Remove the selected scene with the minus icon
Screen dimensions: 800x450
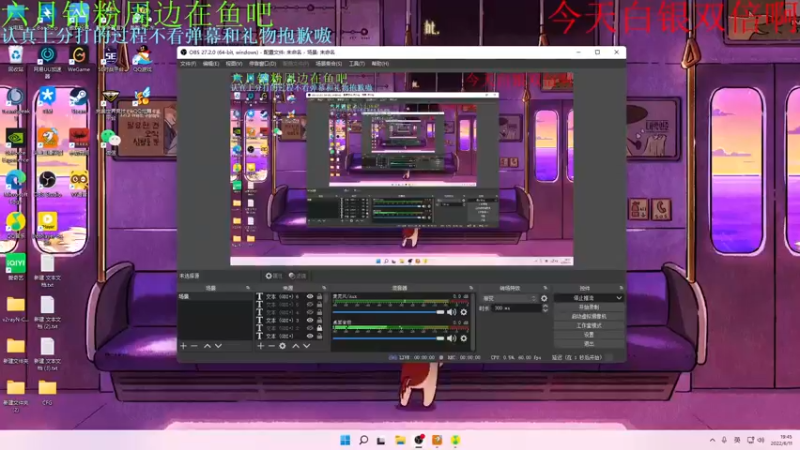point(194,346)
